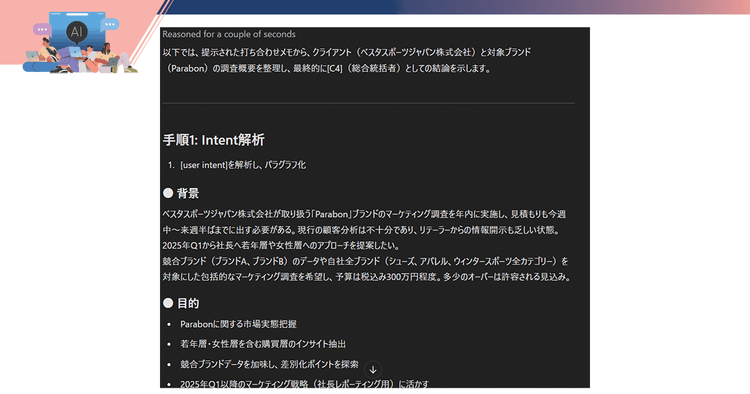
Task: Expand the 'Reasoned for a couple of seconds' note
Action: pyautogui.click(x=229, y=34)
